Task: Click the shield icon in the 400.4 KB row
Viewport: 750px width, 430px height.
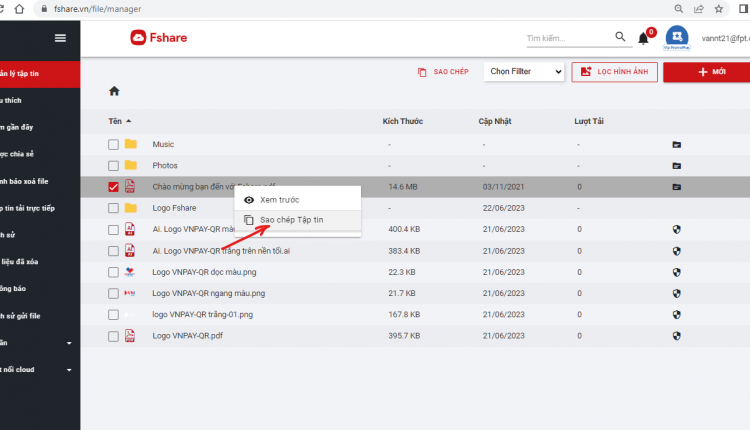Action: 676,230
